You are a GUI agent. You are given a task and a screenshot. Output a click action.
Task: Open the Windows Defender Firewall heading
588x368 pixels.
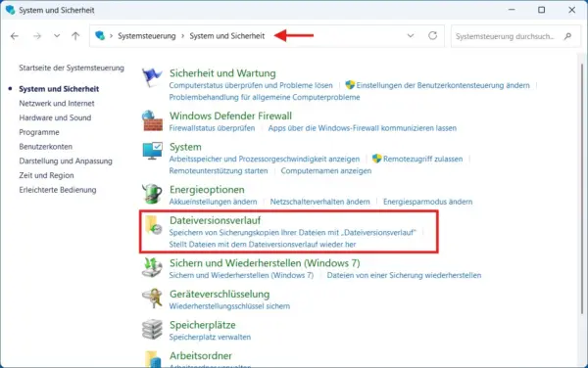[230, 115]
